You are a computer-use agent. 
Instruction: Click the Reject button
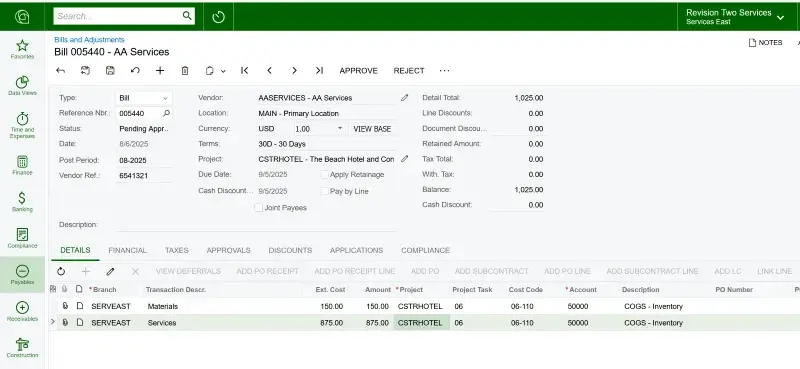[x=409, y=71]
